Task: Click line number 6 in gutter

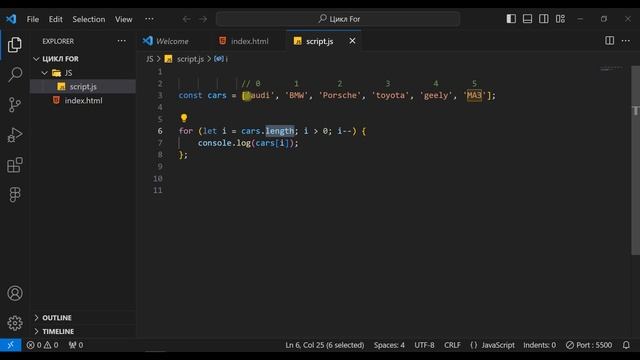Action: coord(160,131)
